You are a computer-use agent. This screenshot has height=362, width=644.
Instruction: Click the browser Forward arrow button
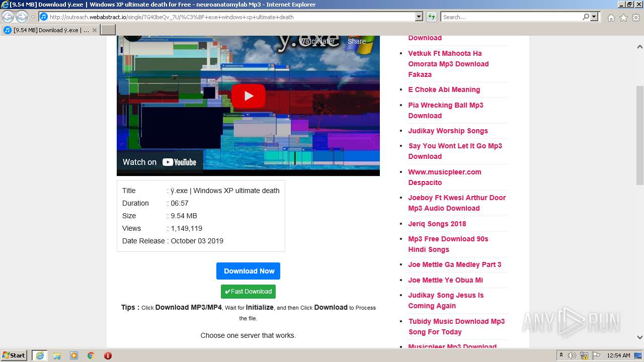[x=21, y=17]
